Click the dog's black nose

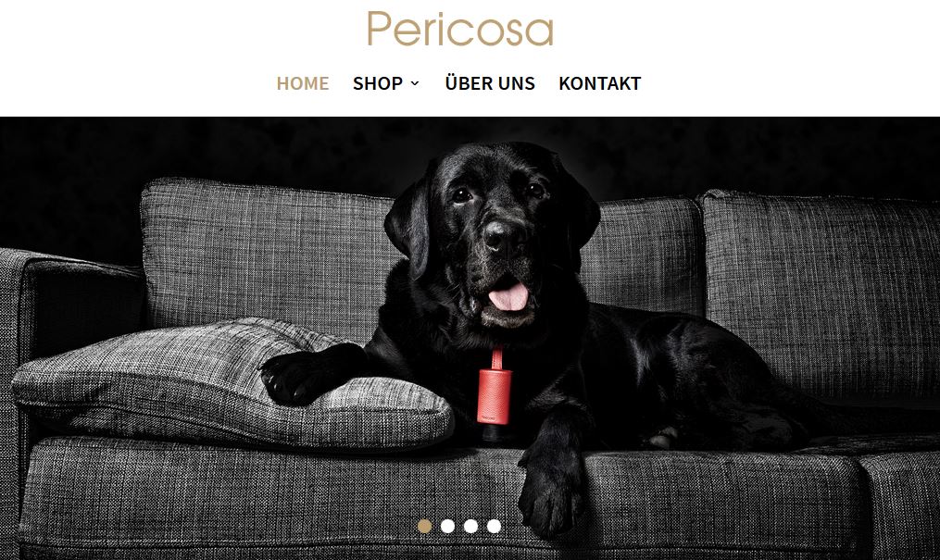point(502,236)
